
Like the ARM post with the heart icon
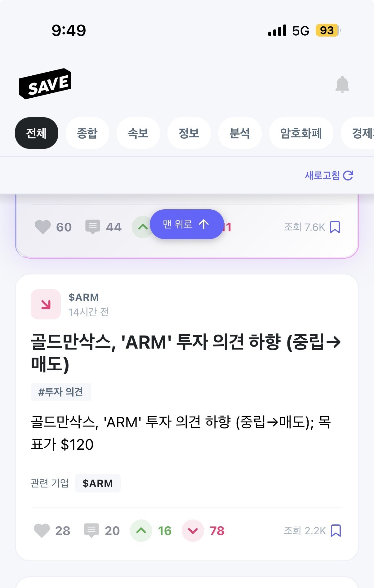click(x=42, y=531)
